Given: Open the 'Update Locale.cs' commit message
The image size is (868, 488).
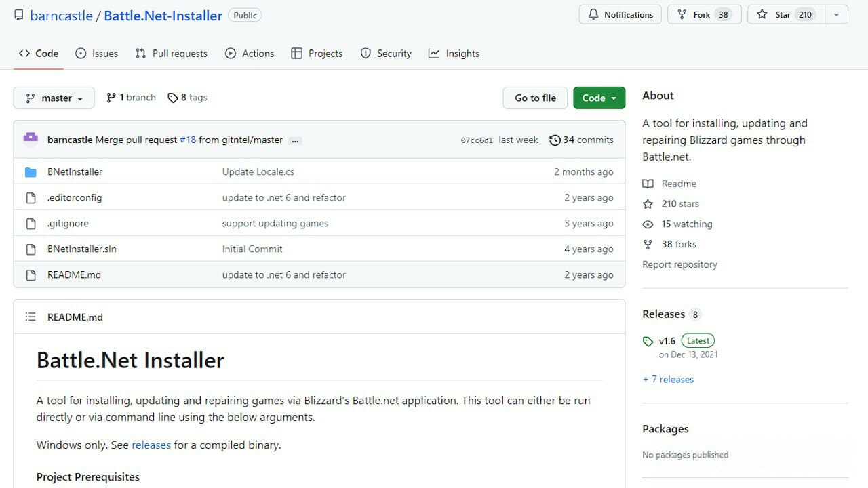Looking at the screenshot, I should (258, 172).
